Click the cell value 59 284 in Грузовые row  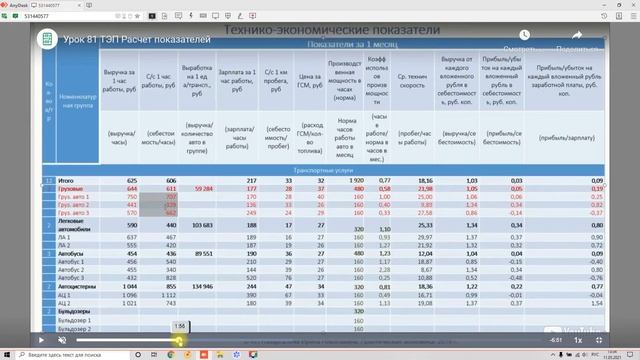pos(204,189)
